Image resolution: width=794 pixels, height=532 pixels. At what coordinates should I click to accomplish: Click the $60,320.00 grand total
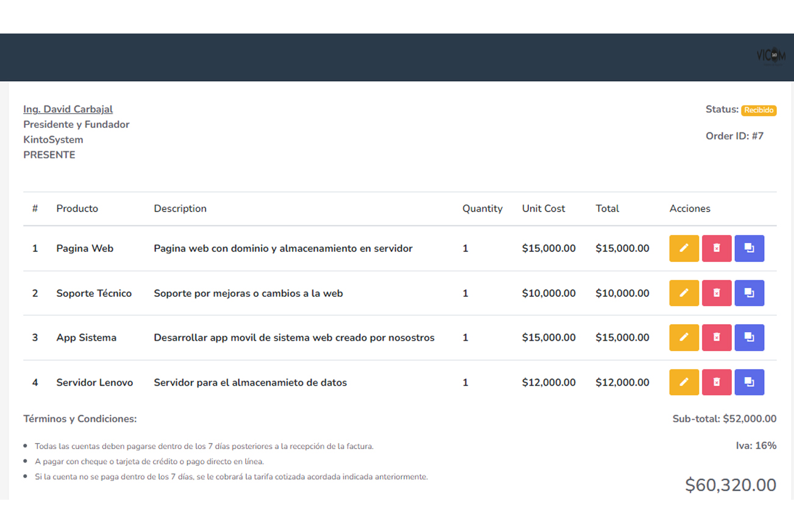click(730, 485)
